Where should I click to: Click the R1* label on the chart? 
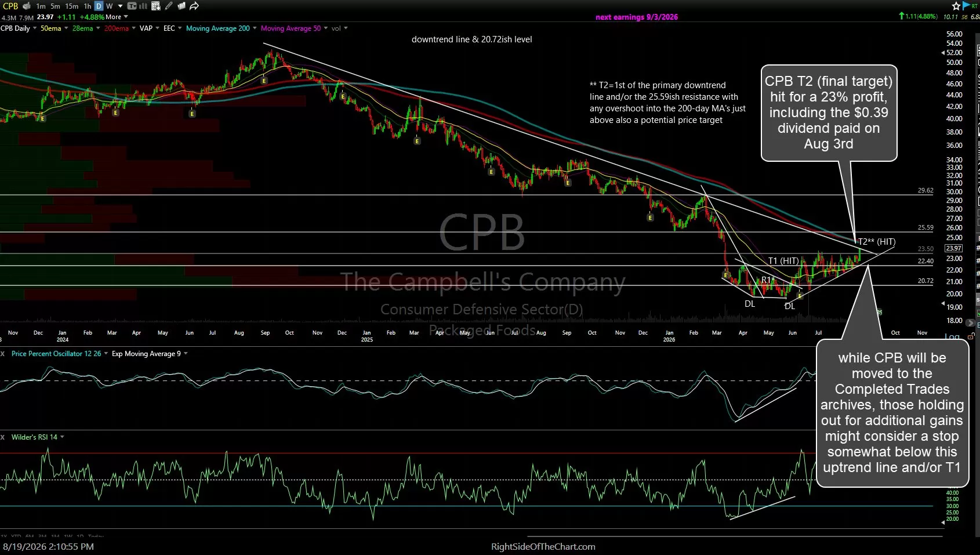pos(768,280)
